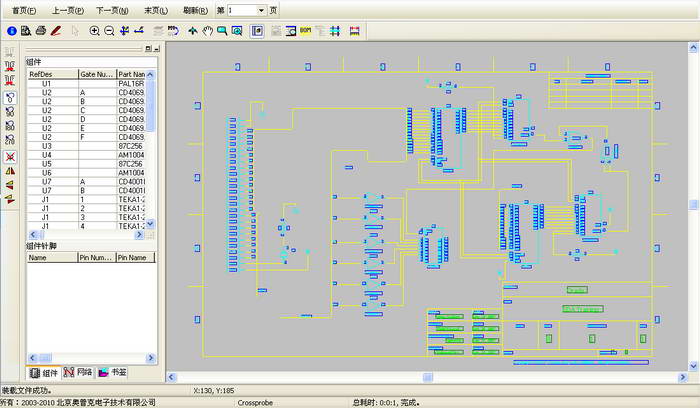Click the BOM toolbar icon
Screen dimensions: 700x408
point(306,31)
